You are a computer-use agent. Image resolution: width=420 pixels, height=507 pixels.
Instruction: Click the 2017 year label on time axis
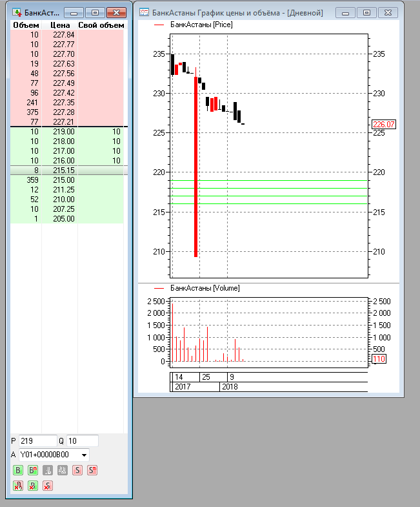(183, 387)
